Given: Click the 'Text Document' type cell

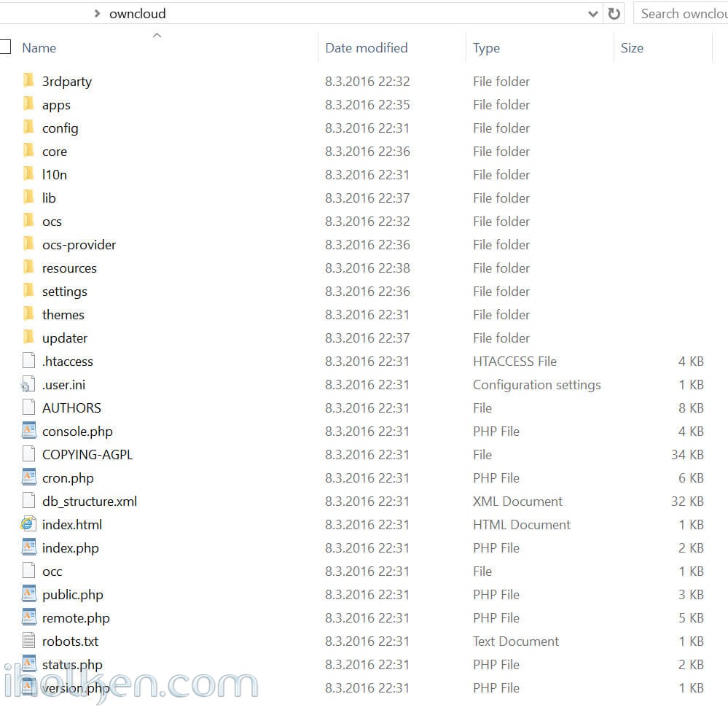Looking at the screenshot, I should pos(516,641).
